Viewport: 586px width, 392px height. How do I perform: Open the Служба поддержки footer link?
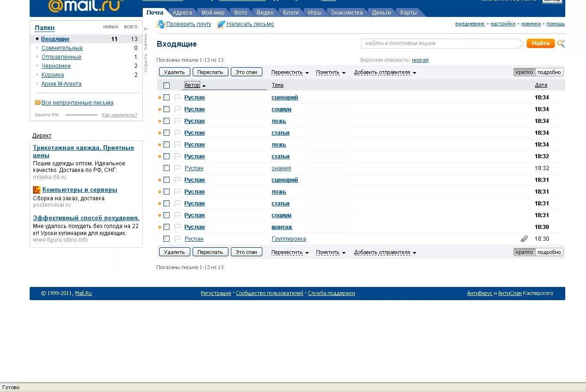click(x=332, y=293)
